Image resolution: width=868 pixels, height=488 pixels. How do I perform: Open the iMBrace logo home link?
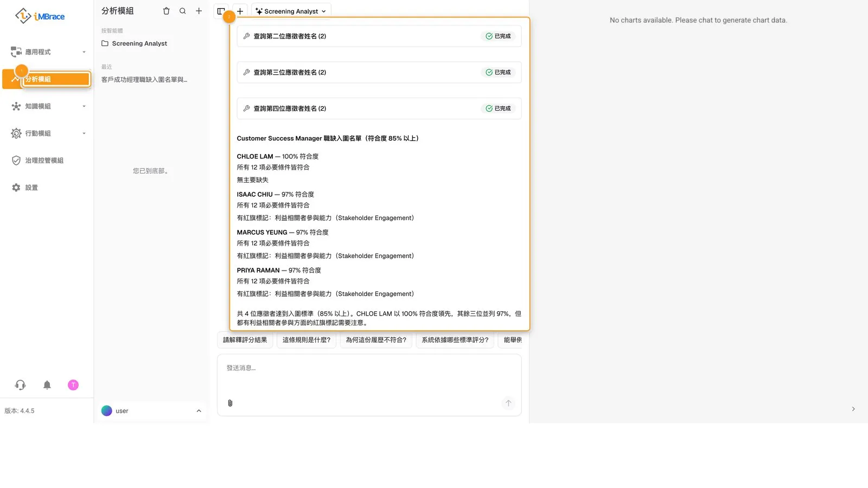click(40, 16)
